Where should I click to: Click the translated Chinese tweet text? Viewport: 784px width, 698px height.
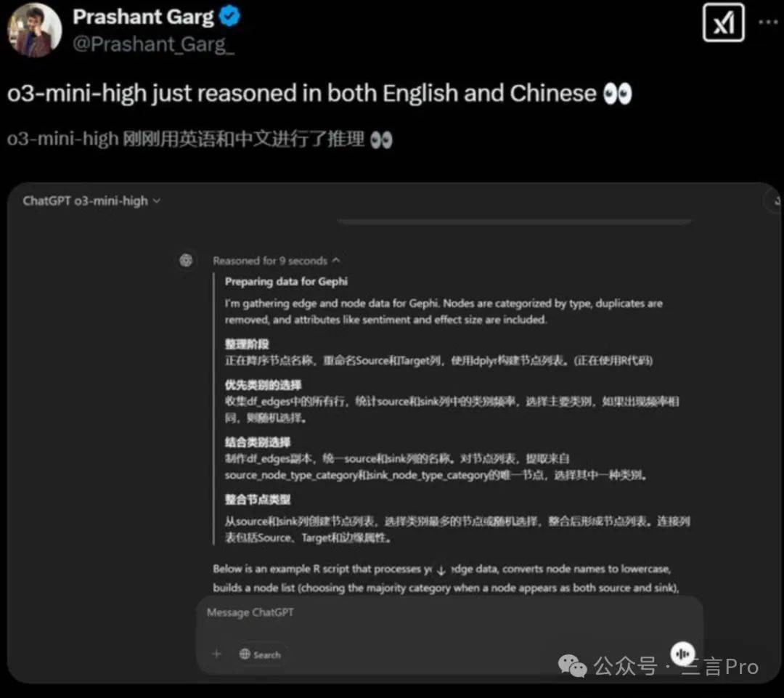point(200,139)
